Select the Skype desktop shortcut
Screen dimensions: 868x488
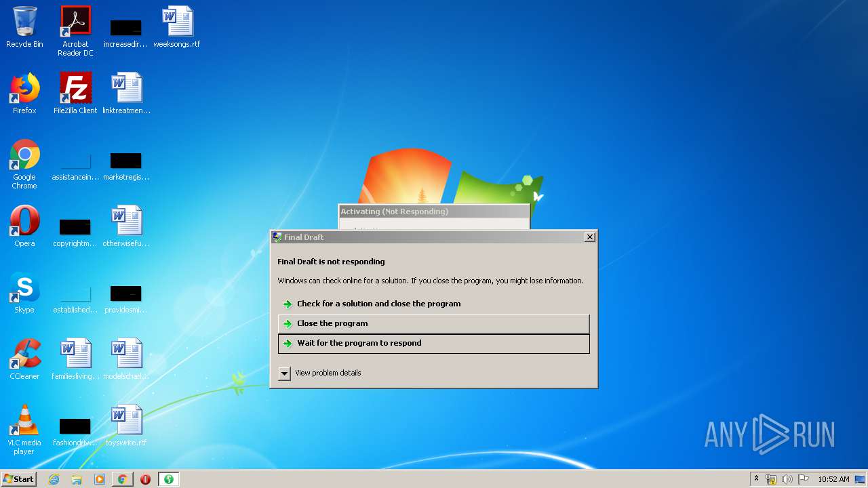click(24, 293)
